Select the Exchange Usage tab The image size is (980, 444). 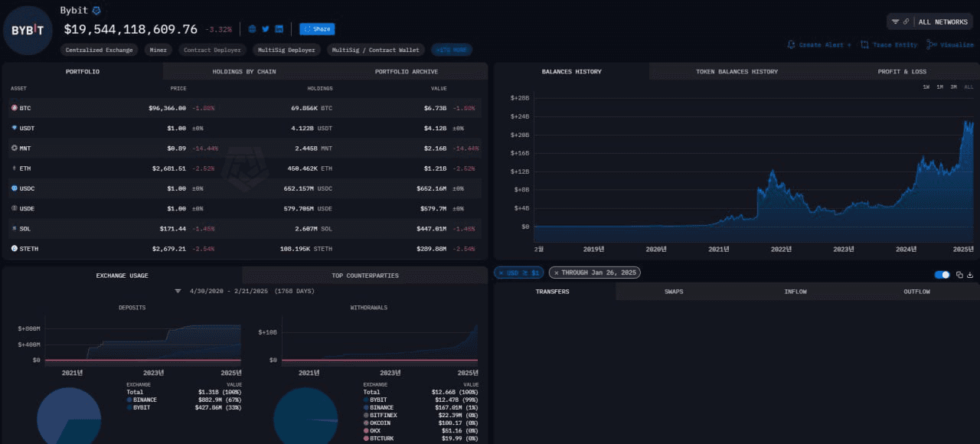coord(122,275)
